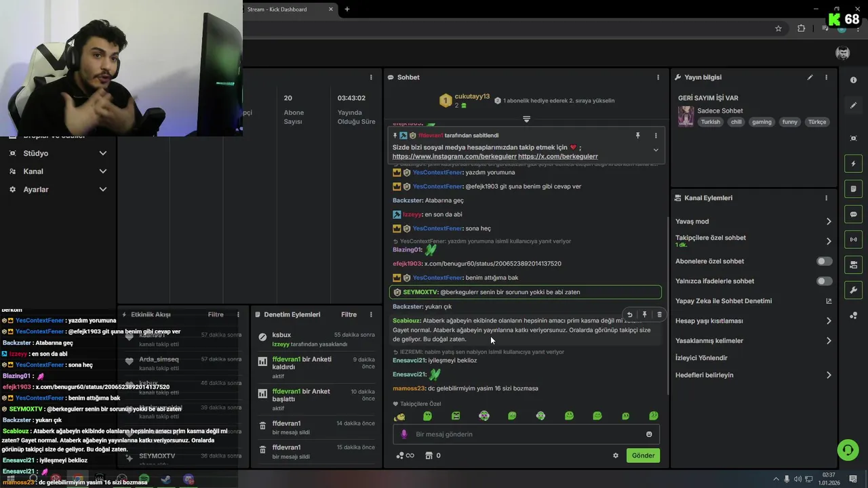This screenshot has width=868, height=488.
Task: Open Hedeferi belirleyin options arrow
Action: point(829,375)
